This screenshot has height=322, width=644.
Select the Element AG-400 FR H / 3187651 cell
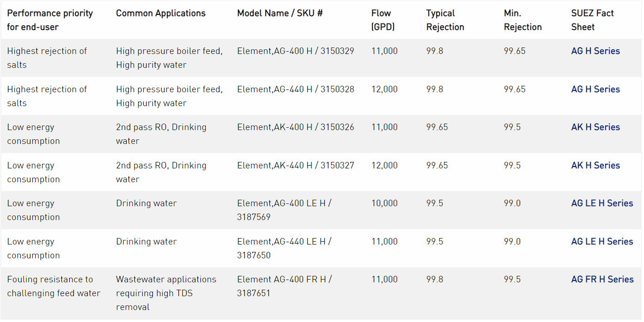[285, 286]
